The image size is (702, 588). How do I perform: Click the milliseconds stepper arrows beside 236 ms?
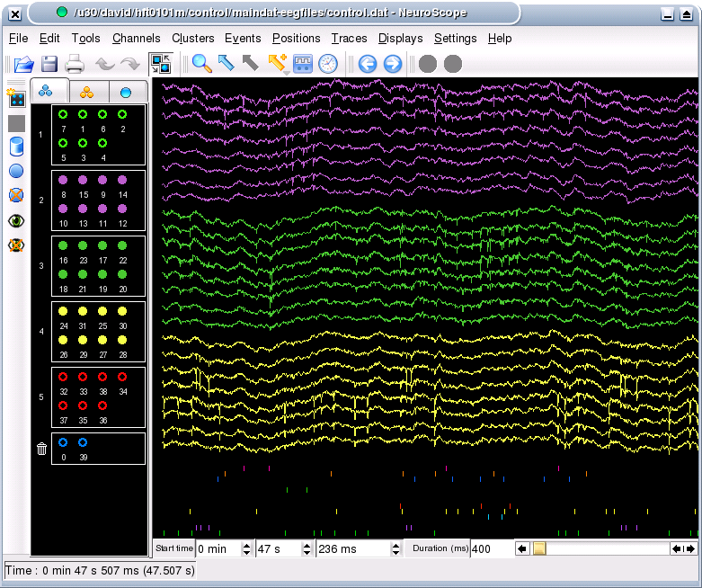pos(395,548)
